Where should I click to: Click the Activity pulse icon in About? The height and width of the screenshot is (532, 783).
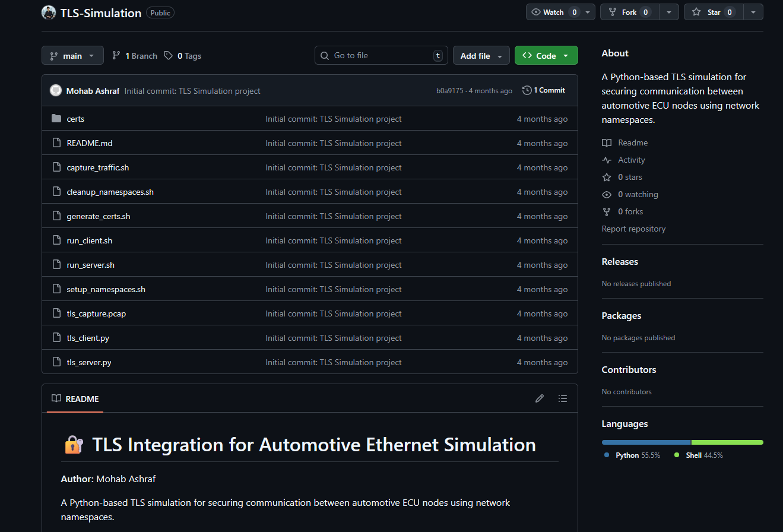(x=606, y=160)
